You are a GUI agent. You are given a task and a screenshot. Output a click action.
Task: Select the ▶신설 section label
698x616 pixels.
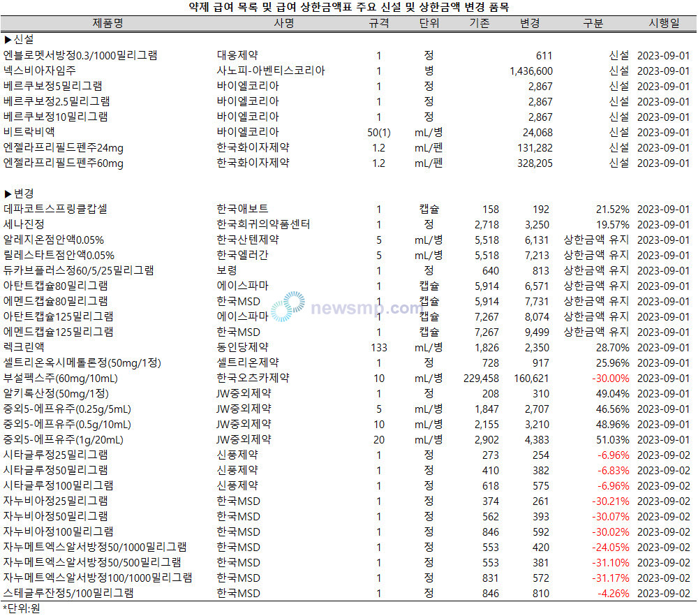pyautogui.click(x=19, y=40)
